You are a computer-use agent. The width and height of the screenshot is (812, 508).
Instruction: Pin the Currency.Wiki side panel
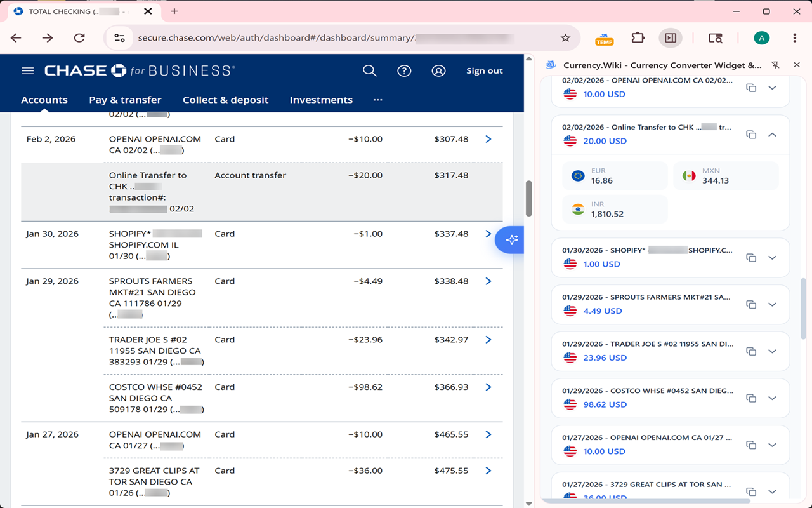[775, 65]
